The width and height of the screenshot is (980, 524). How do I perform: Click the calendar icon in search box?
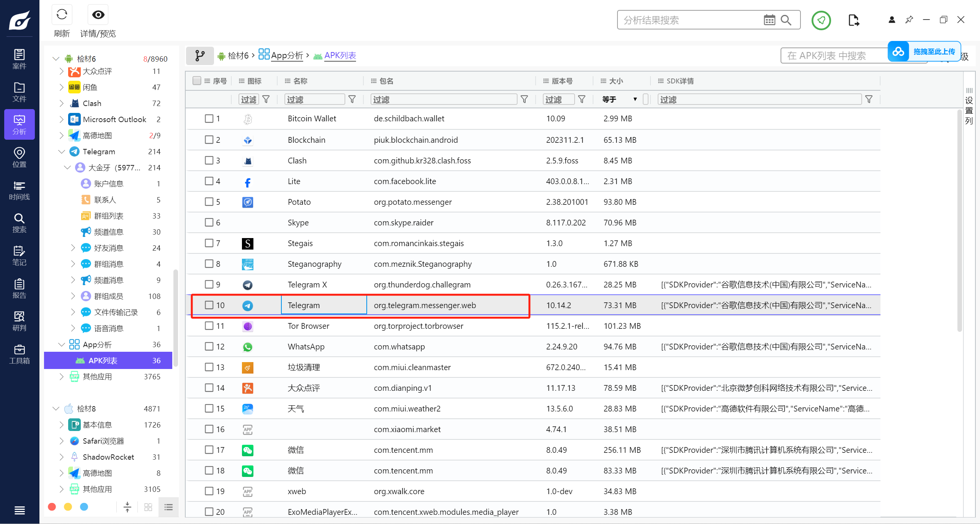tap(769, 20)
